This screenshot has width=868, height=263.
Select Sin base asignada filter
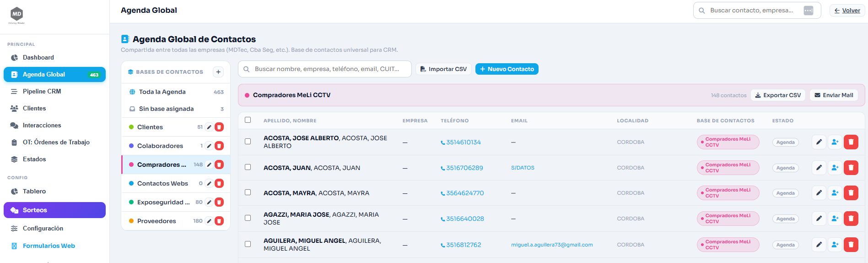coord(176,109)
